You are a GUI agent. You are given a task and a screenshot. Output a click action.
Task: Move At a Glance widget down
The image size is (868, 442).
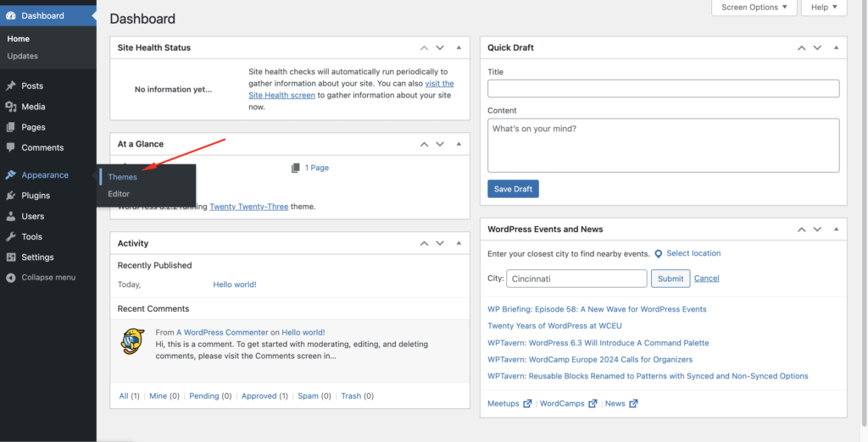pos(440,144)
